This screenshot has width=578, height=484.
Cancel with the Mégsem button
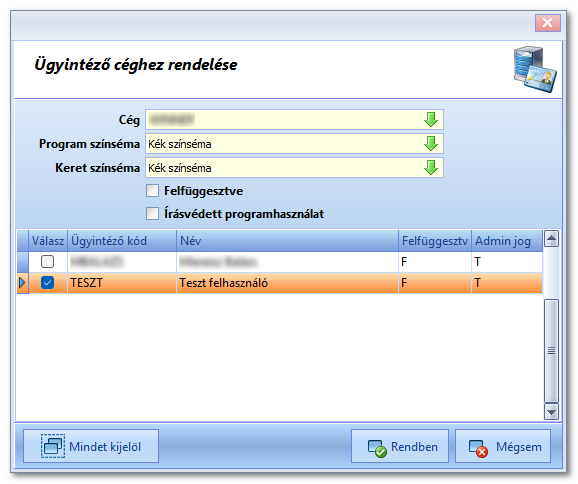[x=503, y=446]
